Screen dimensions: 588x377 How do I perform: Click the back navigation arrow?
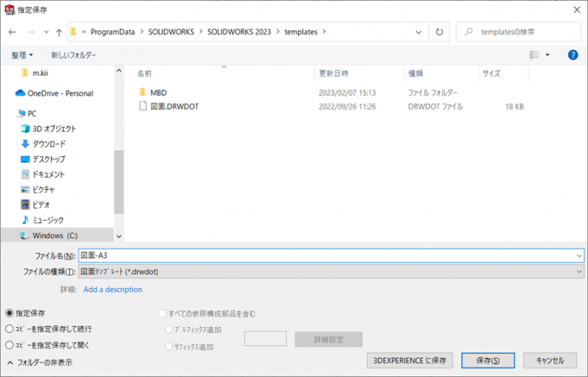[x=12, y=33]
